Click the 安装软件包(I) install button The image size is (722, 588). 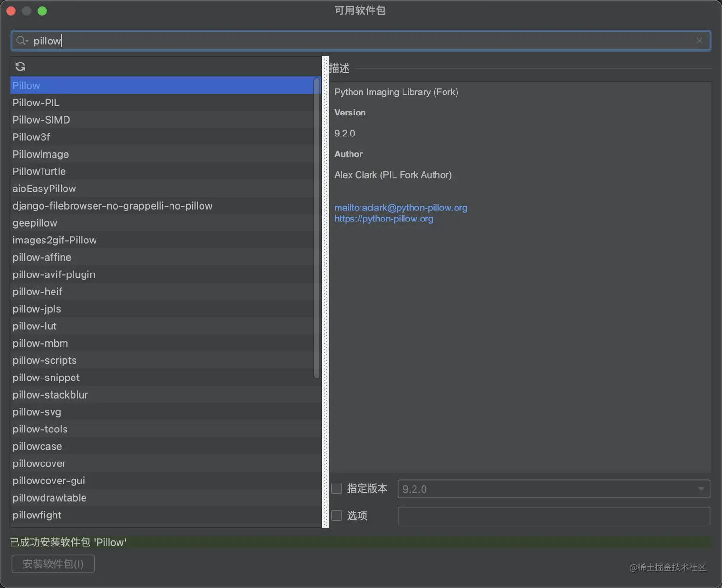pyautogui.click(x=53, y=564)
